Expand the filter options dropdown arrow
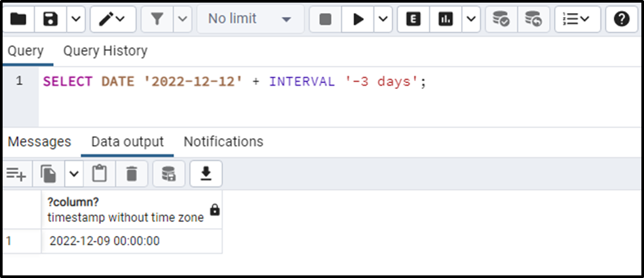The width and height of the screenshot is (644, 278). [183, 19]
